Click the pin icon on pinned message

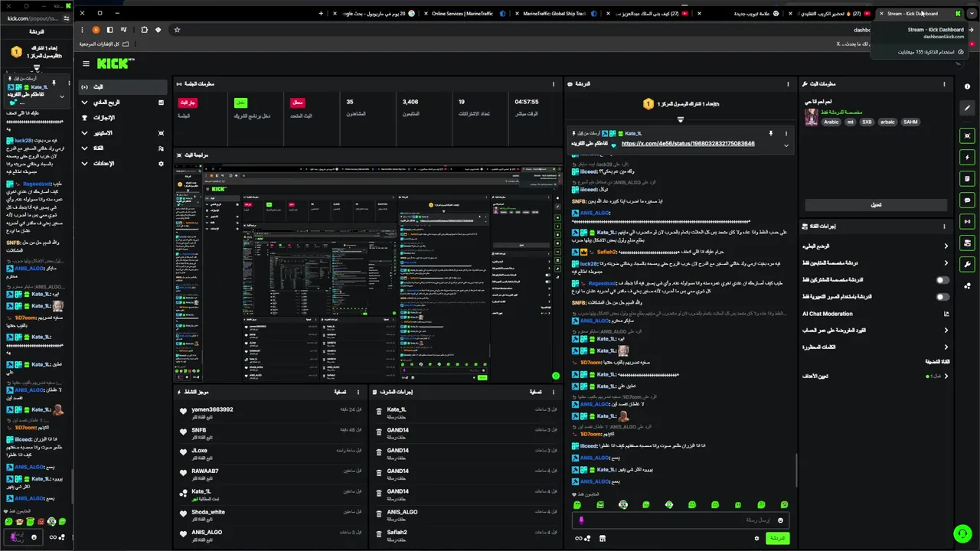point(770,133)
